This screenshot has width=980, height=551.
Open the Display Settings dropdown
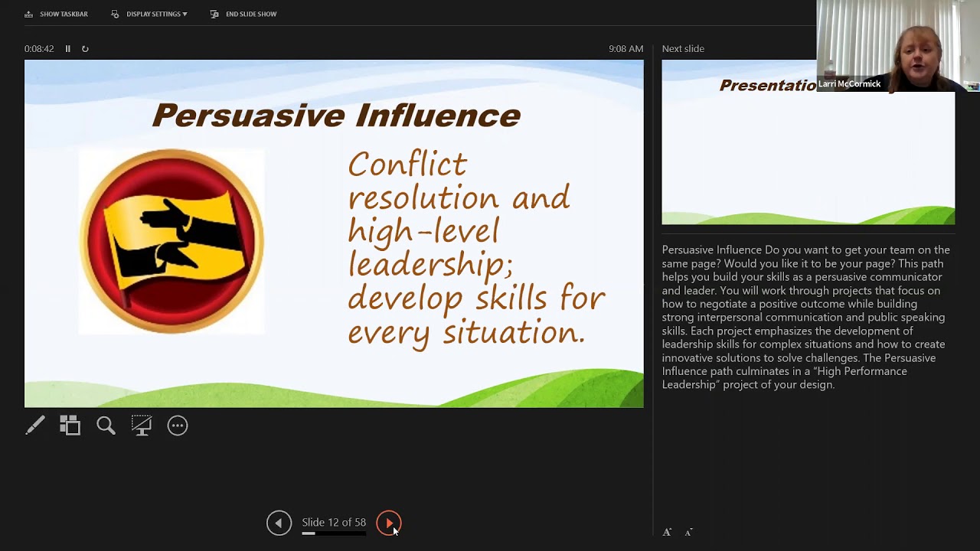click(149, 14)
